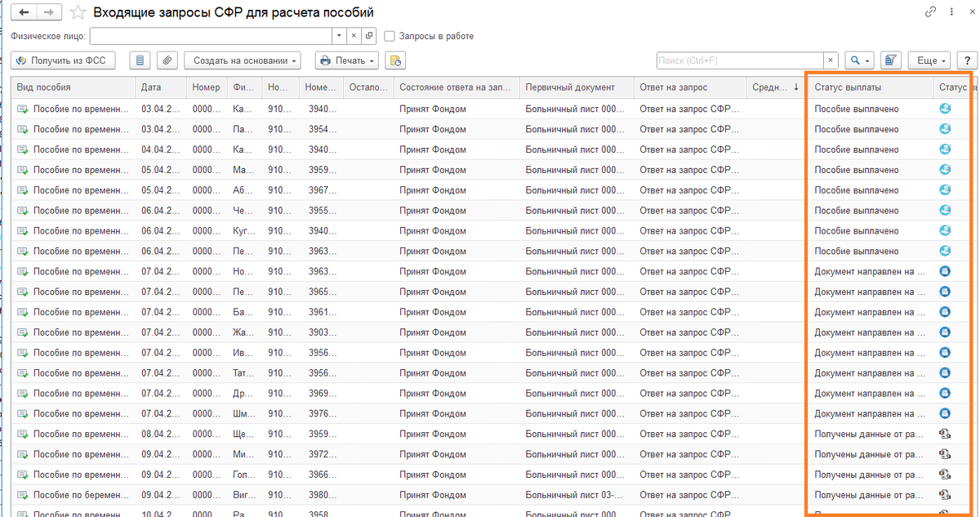980x517 pixels.
Task: Open attached files with paperclip icon
Action: pyautogui.click(x=167, y=60)
